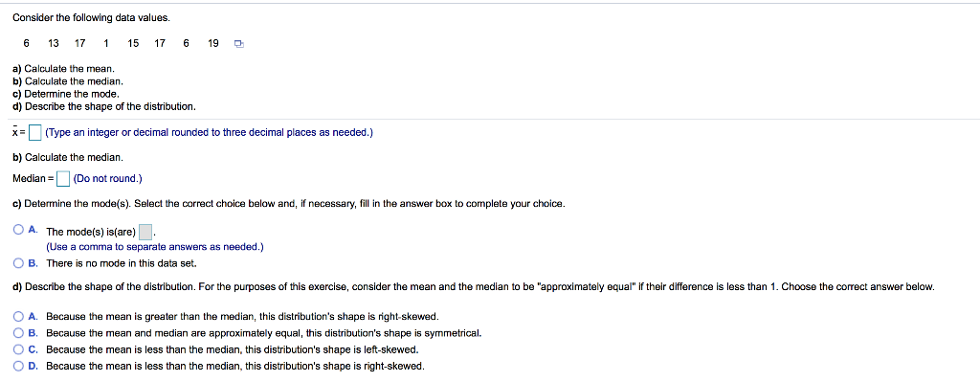Click the data value 19
Viewport: 980px width, 382px height.
pyautogui.click(x=213, y=43)
